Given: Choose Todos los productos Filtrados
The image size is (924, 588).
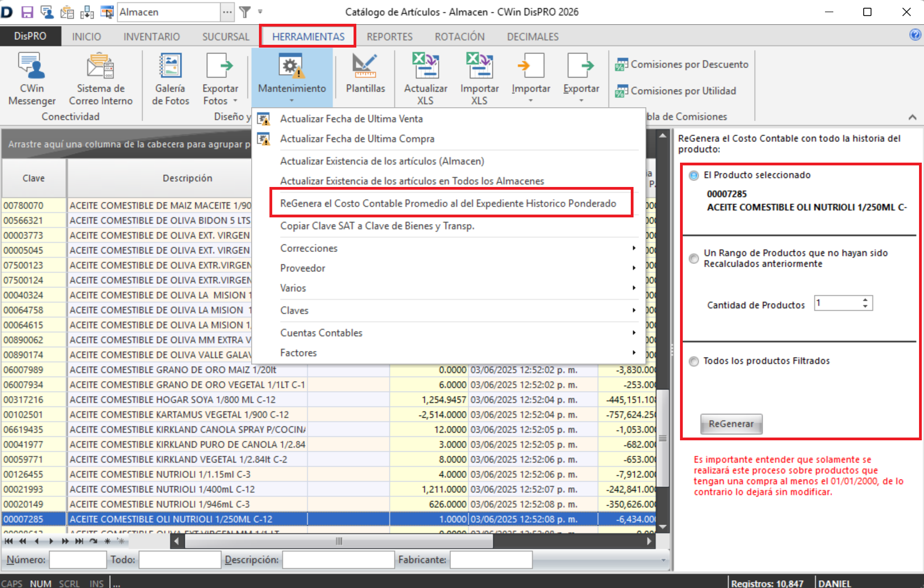Looking at the screenshot, I should 694,361.
